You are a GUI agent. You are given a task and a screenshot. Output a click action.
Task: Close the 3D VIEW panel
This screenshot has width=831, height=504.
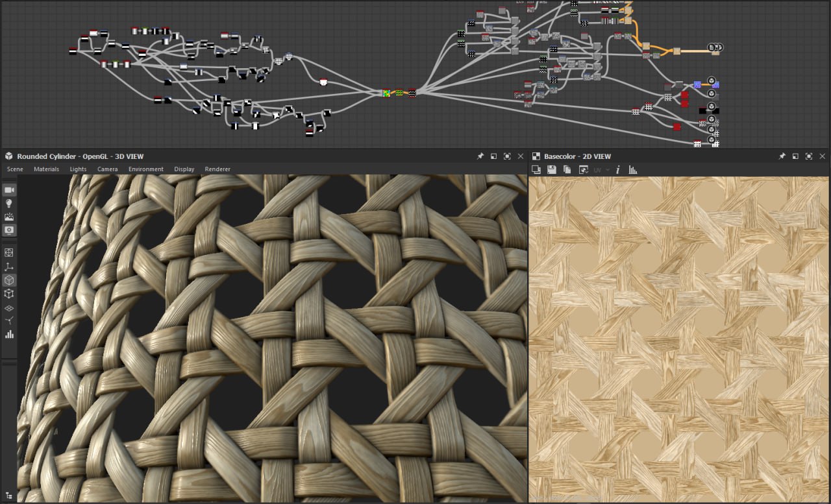[521, 156]
